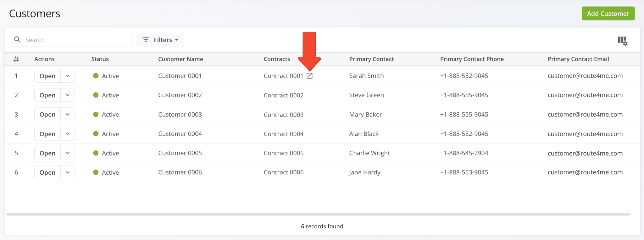Screen dimensions: 644x240
Task: Open the Filters dropdown menu
Action: [x=160, y=40]
